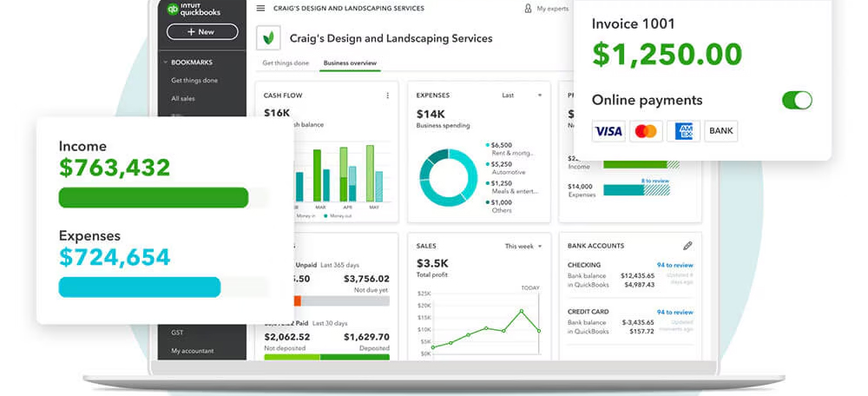Open Get things done in sidebar
Viewport: 868px width, 396px height.
tap(194, 80)
